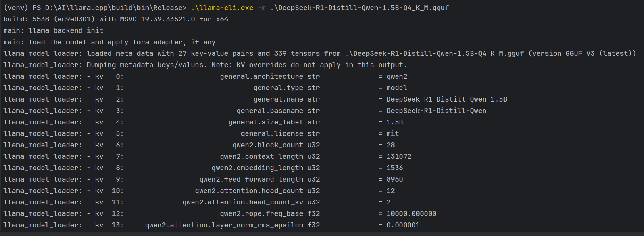Screen dimensions: 644x236
Task: Click the "10000.000000" rope freq base value
Action: (x=412, y=213)
